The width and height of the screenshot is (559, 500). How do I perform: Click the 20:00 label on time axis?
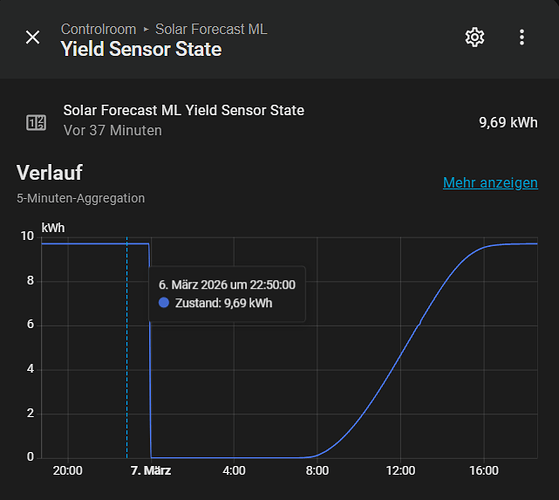(x=68, y=471)
